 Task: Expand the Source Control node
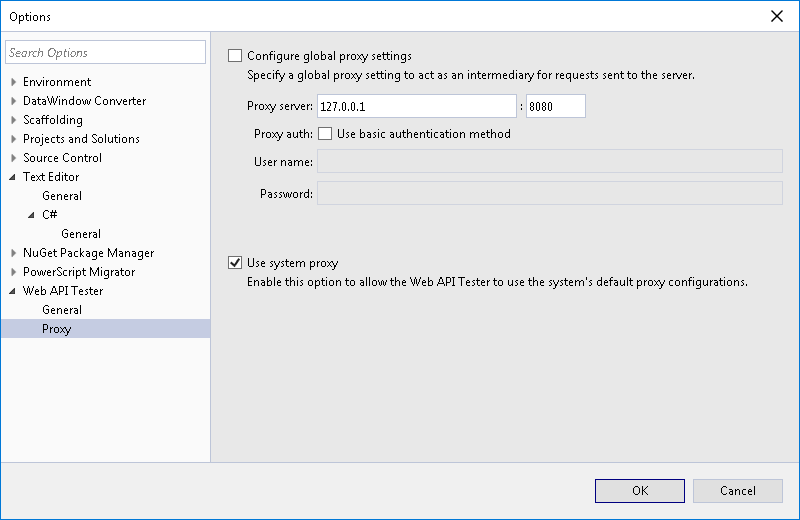pos(13,158)
